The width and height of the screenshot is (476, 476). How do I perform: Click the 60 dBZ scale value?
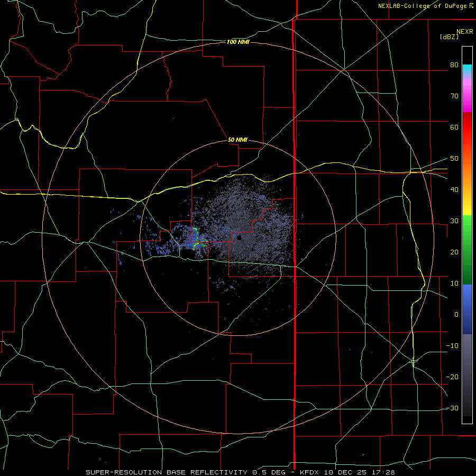(454, 127)
